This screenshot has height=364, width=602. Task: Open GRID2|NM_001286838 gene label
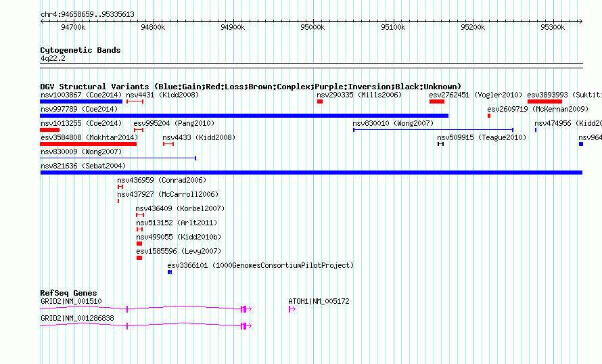[77, 318]
